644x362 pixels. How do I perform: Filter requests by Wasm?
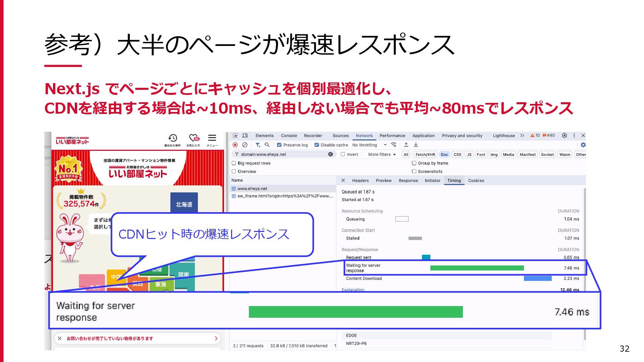565,154
